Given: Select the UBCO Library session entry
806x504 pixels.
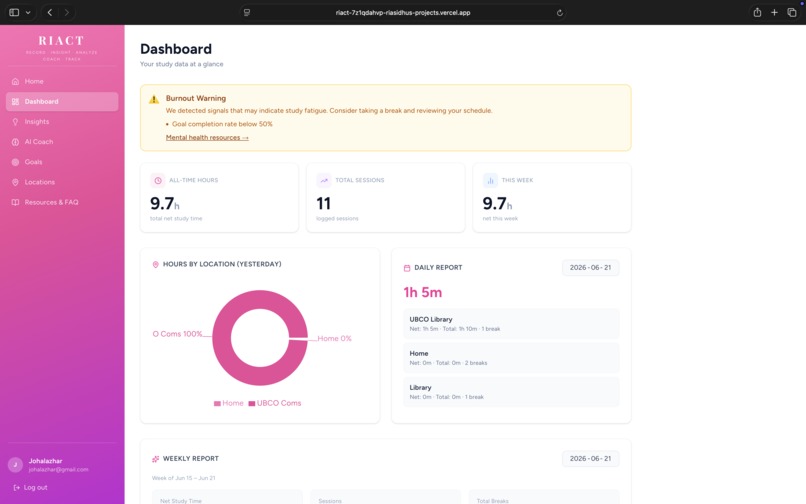Looking at the screenshot, I should coord(511,323).
